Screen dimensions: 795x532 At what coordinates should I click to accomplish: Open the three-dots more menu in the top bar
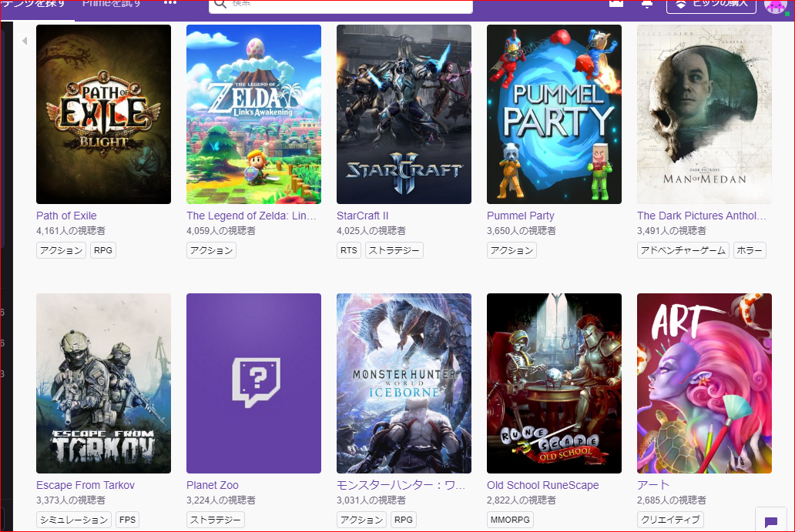pyautogui.click(x=170, y=2)
